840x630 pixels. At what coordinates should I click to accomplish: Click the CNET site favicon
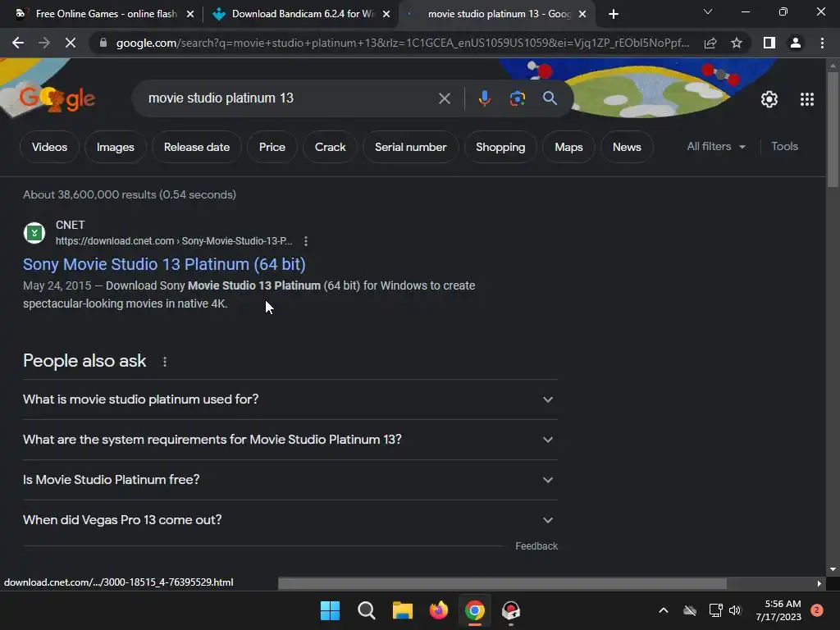coord(34,233)
